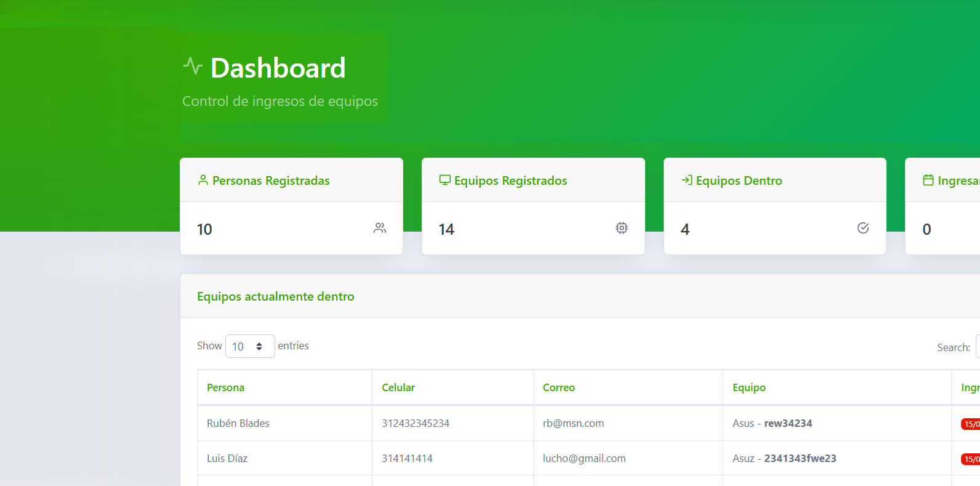Click the person icon in Personas Registradas
This screenshot has height=486, width=980.
pyautogui.click(x=203, y=180)
